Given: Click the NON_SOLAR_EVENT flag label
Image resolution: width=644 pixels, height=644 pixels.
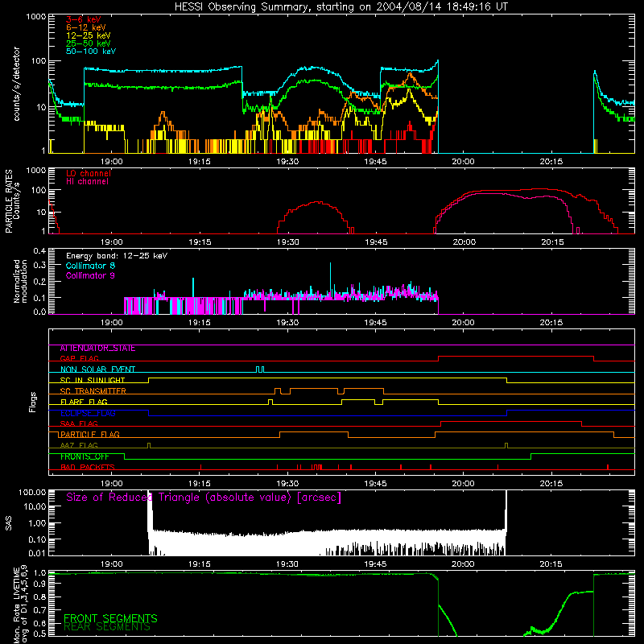Looking at the screenshot, I should 97,369.
